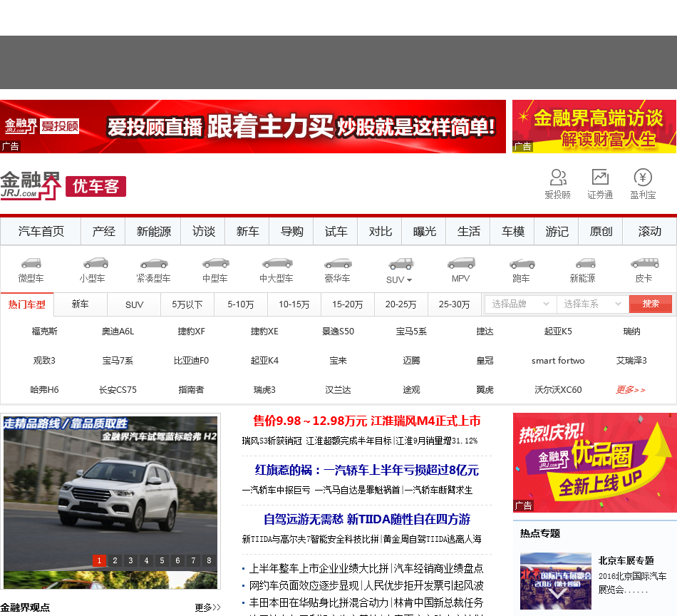Click the 金融界高端访谈 banner ad

[594, 127]
